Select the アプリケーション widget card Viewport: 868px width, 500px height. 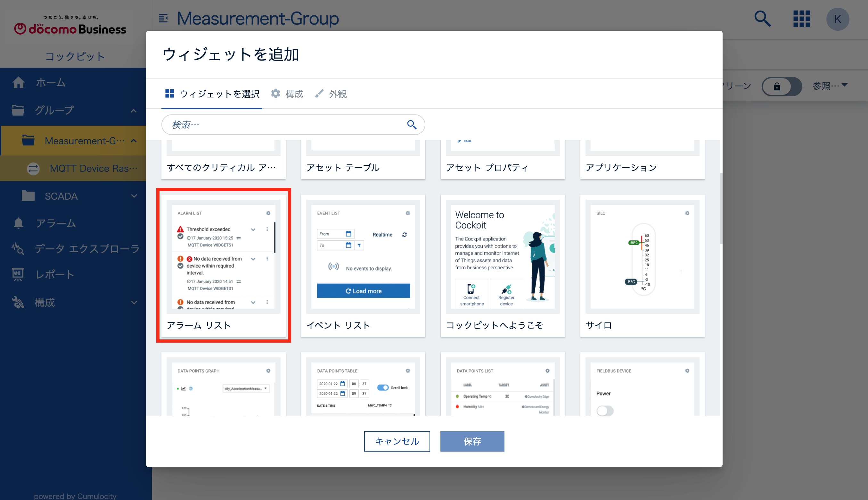pos(642,160)
